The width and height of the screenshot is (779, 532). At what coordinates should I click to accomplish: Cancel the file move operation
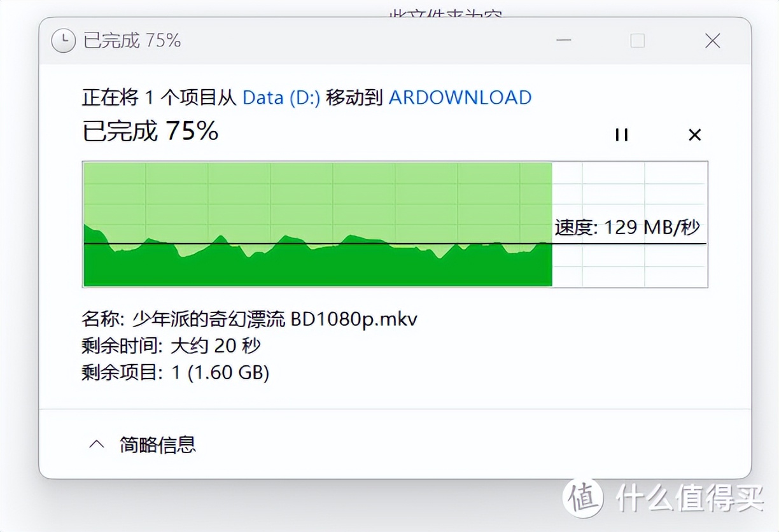tap(694, 135)
